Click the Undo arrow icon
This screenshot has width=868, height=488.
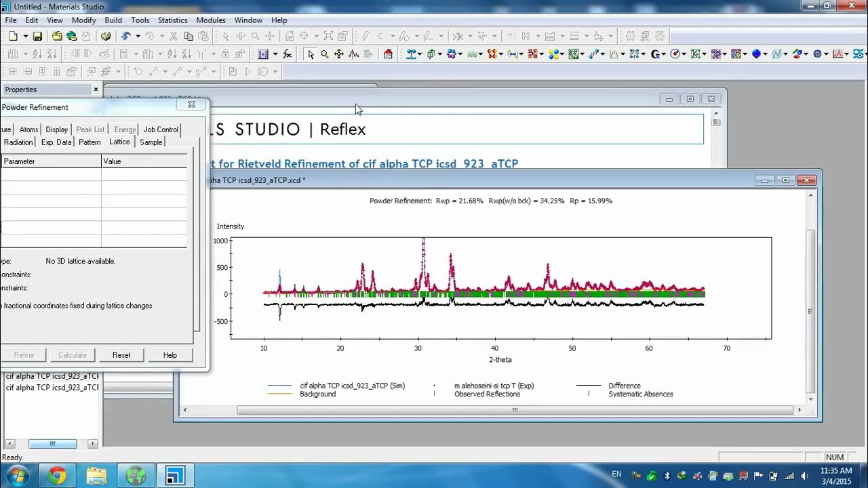(x=126, y=36)
